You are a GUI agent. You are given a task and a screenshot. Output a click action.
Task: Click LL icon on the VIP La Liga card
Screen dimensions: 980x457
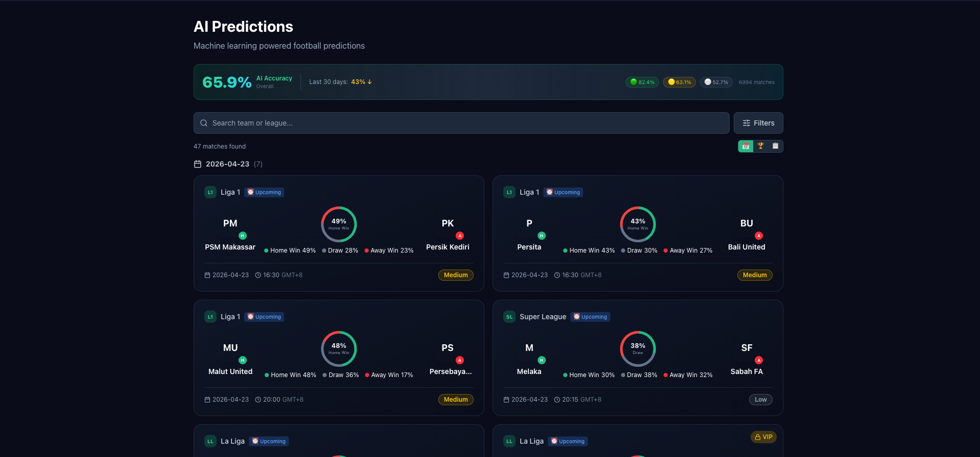click(x=509, y=441)
